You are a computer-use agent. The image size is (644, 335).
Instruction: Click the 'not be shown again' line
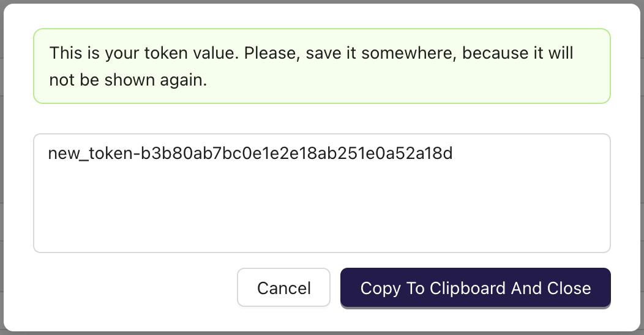pyautogui.click(x=128, y=80)
